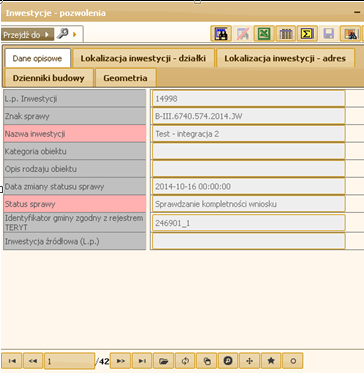Click the Znak sprawy field value
Image resolution: width=364 pixels, height=373 pixels.
(248, 116)
